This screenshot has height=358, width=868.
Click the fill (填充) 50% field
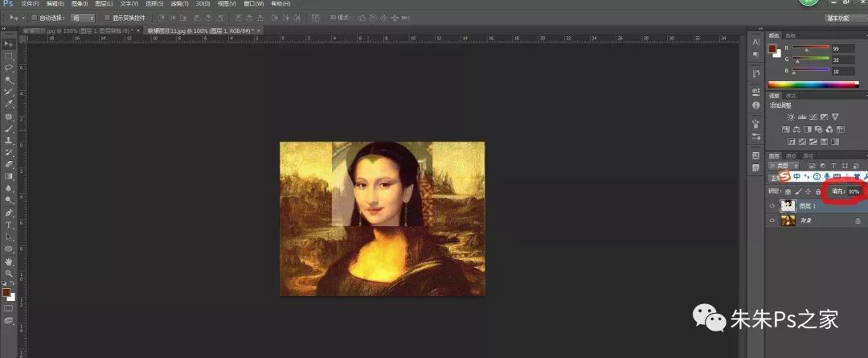(853, 191)
